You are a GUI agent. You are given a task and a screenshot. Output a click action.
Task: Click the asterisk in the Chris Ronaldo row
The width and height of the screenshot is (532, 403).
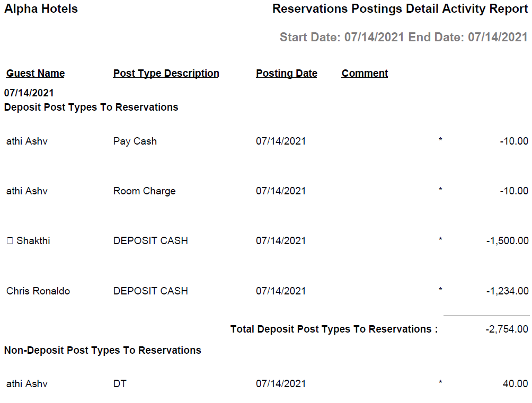click(x=440, y=290)
